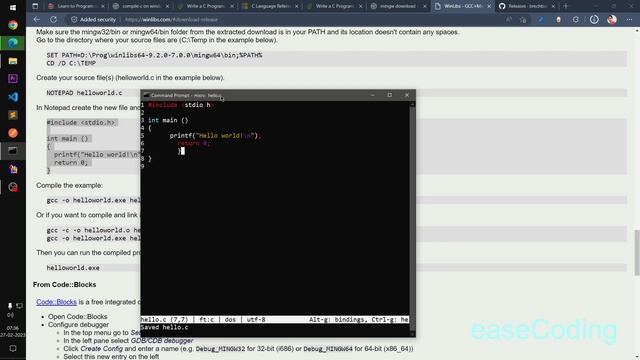The image size is (640, 360).
Task: Click the microphone tray icon
Action: (10, 306)
